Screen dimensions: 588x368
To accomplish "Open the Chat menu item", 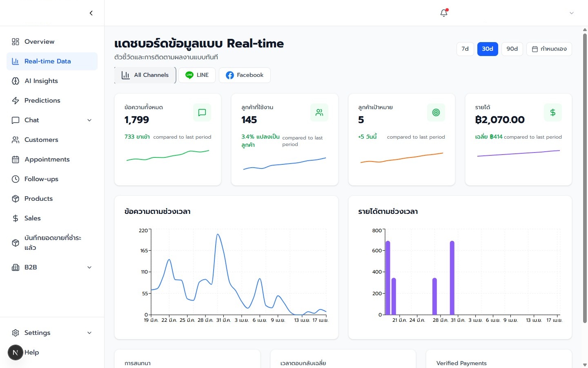I will 52,120.
